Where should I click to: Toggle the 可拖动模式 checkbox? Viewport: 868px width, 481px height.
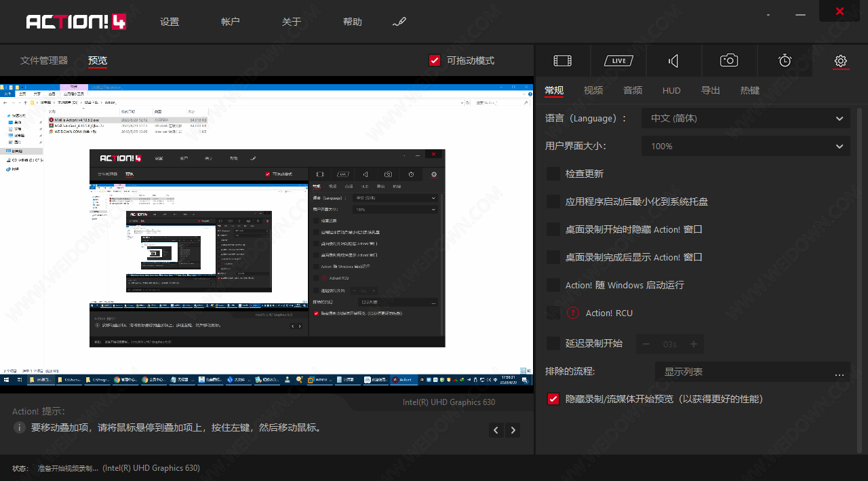(x=435, y=60)
